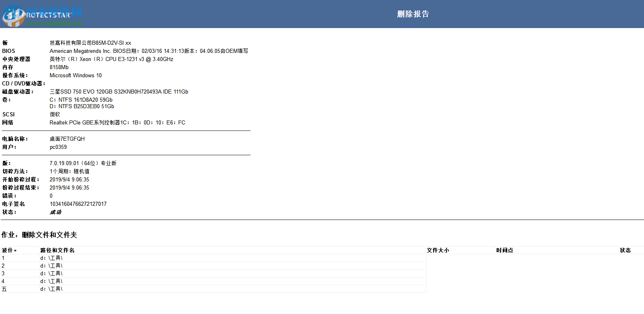This screenshot has height=314, width=644.
Task: Click the 电脑名称 label
Action: pyautogui.click(x=15, y=139)
